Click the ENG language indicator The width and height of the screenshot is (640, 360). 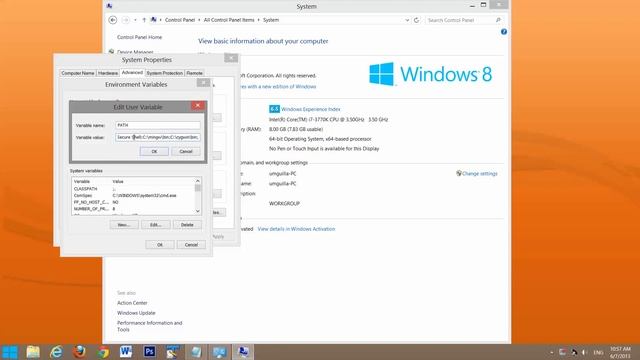[598, 352]
